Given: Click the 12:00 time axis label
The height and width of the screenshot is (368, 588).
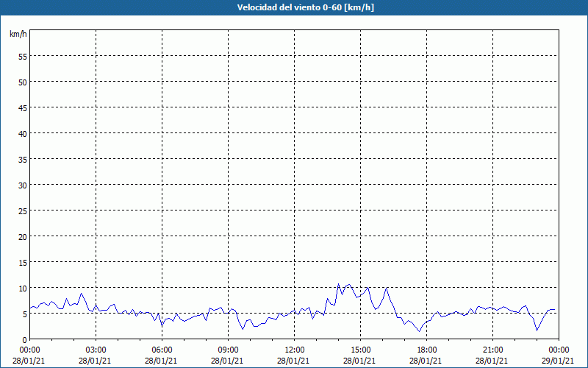Looking at the screenshot, I should click(295, 350).
